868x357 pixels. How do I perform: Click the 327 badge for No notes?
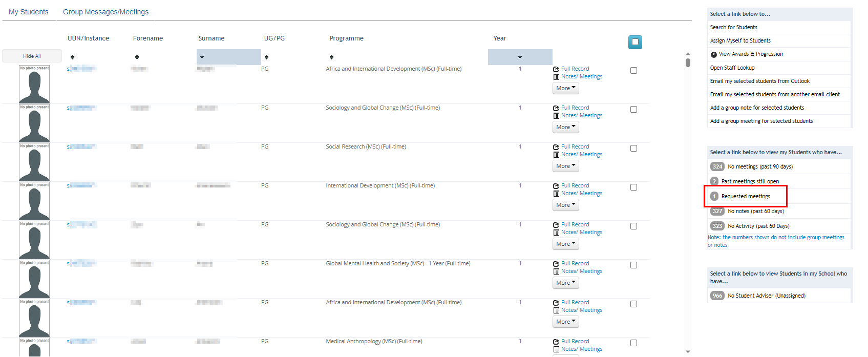click(x=717, y=211)
